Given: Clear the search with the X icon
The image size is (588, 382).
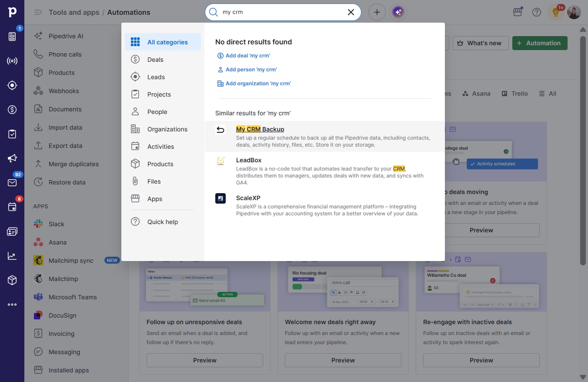Looking at the screenshot, I should point(351,12).
